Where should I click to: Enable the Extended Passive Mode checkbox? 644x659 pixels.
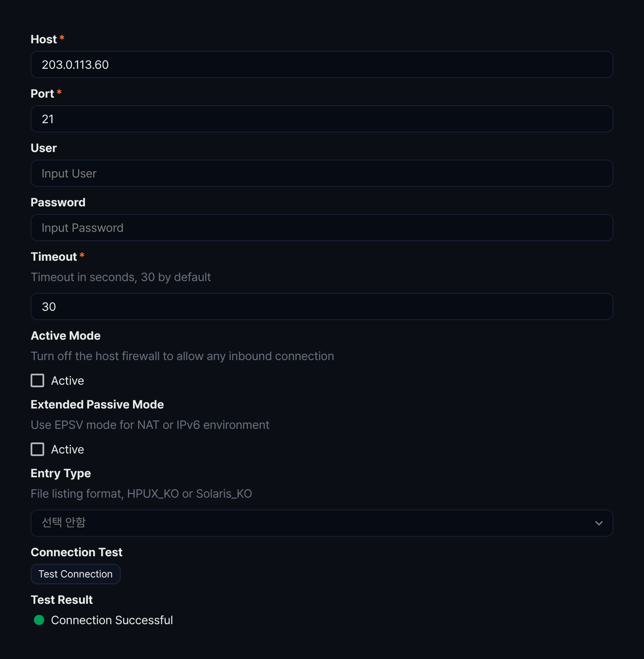[37, 449]
